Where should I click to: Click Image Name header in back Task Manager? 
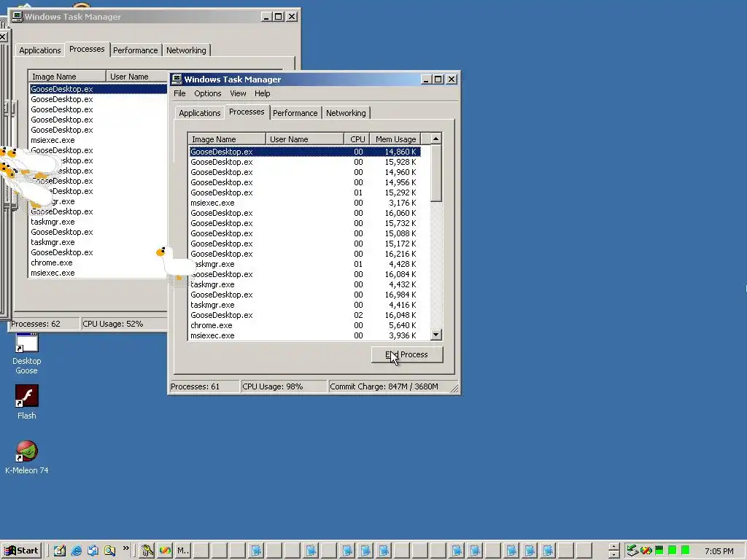point(67,76)
